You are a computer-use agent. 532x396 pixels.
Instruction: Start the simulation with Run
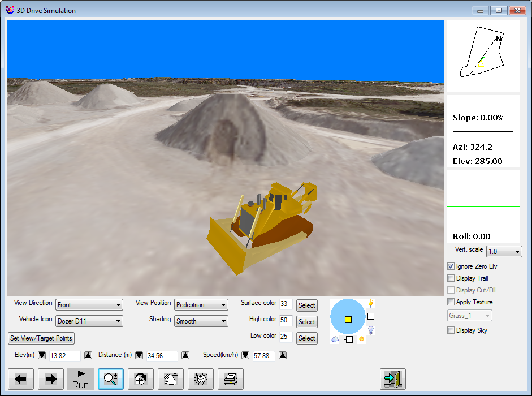[x=81, y=378]
